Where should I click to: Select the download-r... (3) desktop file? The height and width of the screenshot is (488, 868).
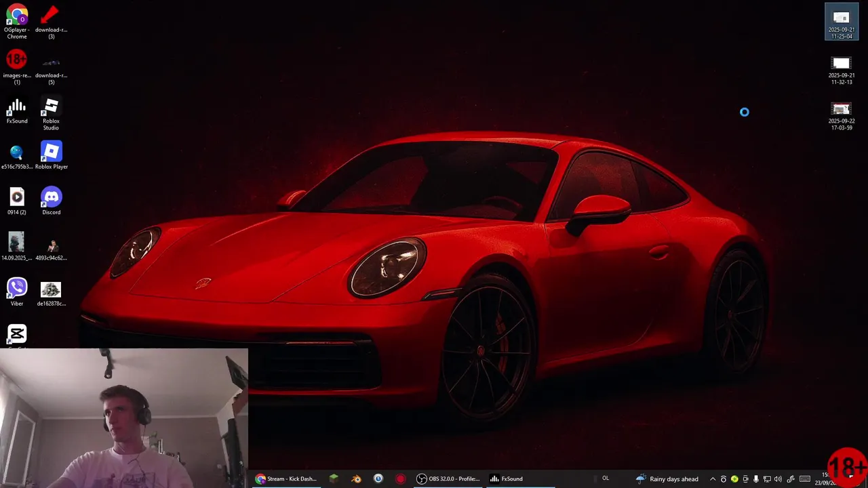pyautogui.click(x=51, y=22)
